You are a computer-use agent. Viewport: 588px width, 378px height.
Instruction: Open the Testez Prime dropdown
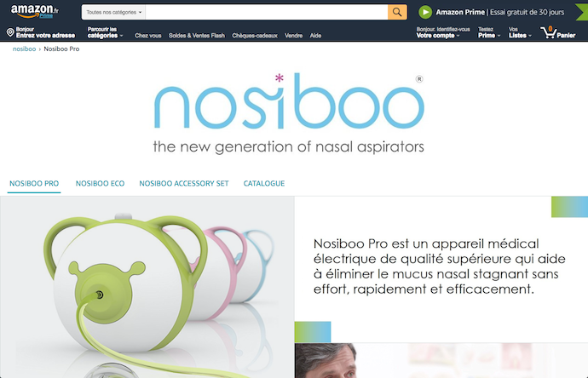[489, 32]
